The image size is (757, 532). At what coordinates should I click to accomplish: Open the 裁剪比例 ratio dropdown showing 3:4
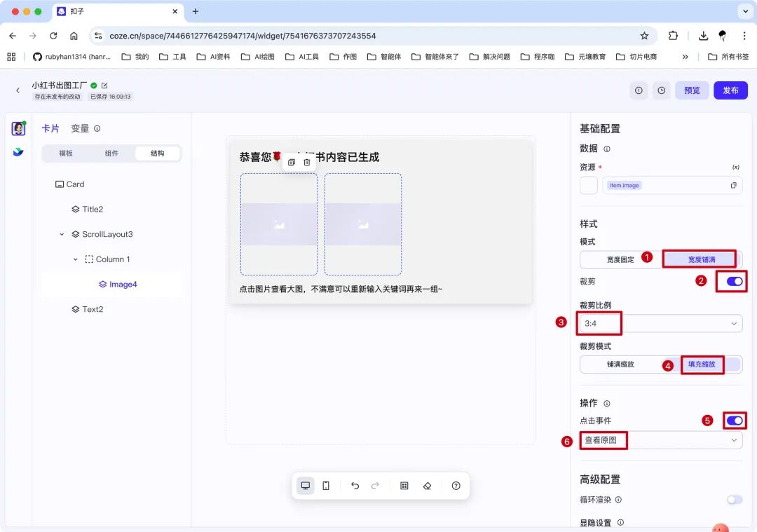(x=659, y=323)
